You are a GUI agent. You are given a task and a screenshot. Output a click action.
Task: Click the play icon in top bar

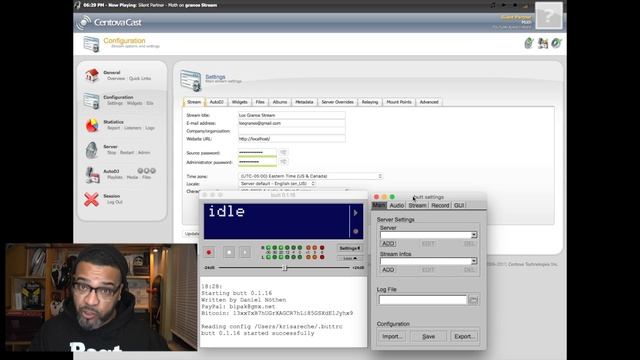(x=504, y=5)
